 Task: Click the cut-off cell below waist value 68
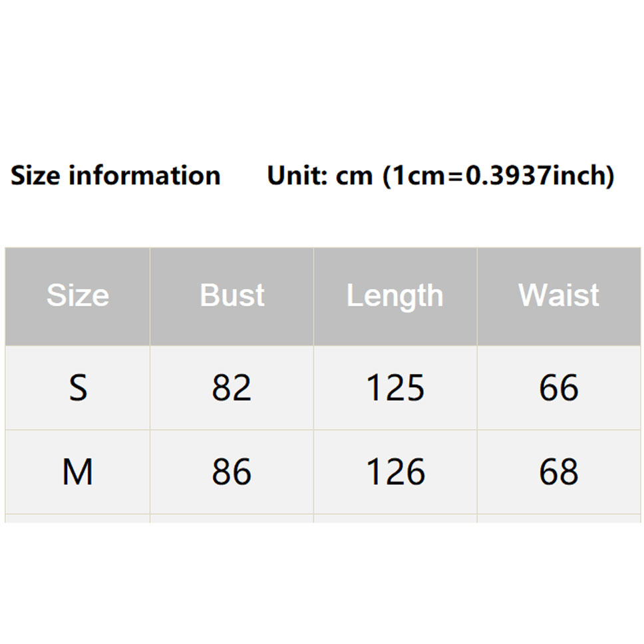(559, 518)
